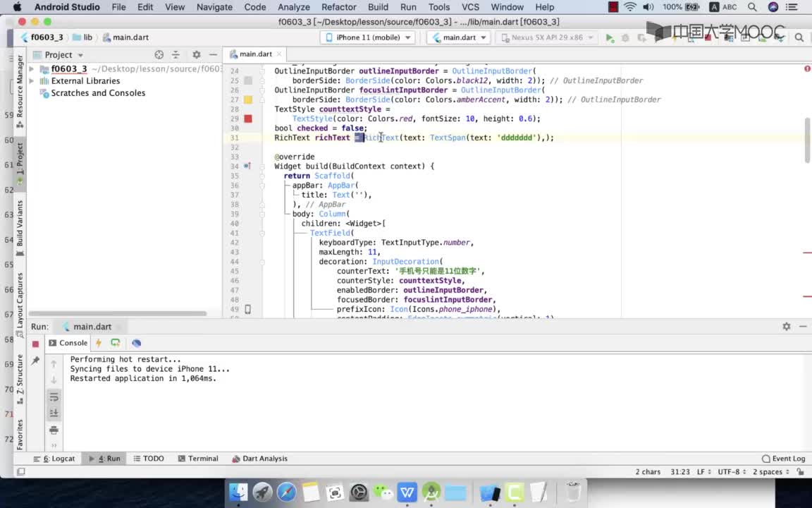This screenshot has width=812, height=508.
Task: Open the 2 spaces indent selector
Action: tap(771, 472)
